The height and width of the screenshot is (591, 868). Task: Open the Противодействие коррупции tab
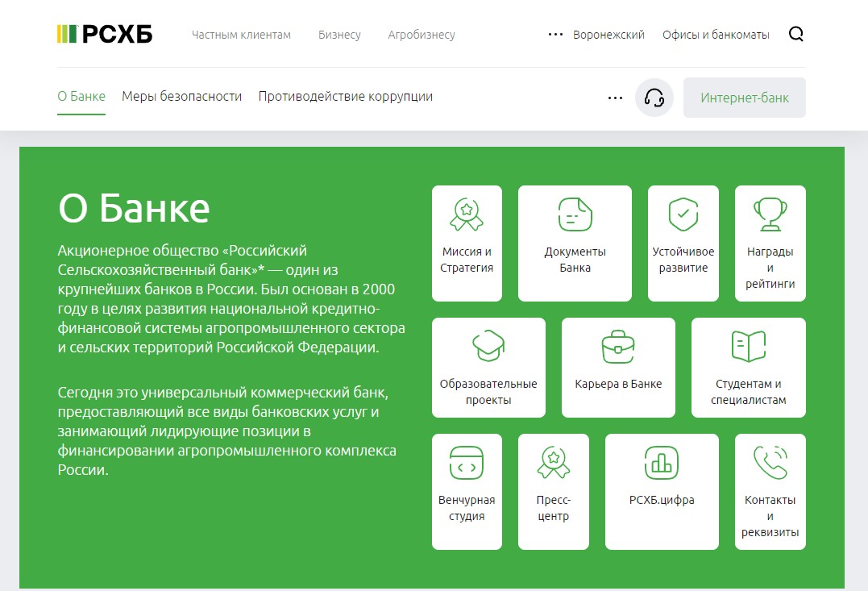(345, 97)
